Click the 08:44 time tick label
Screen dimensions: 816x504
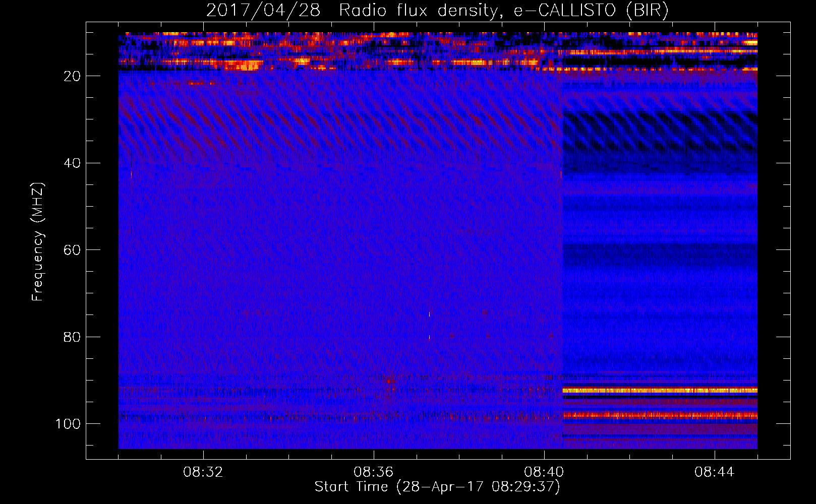pyautogui.click(x=715, y=472)
